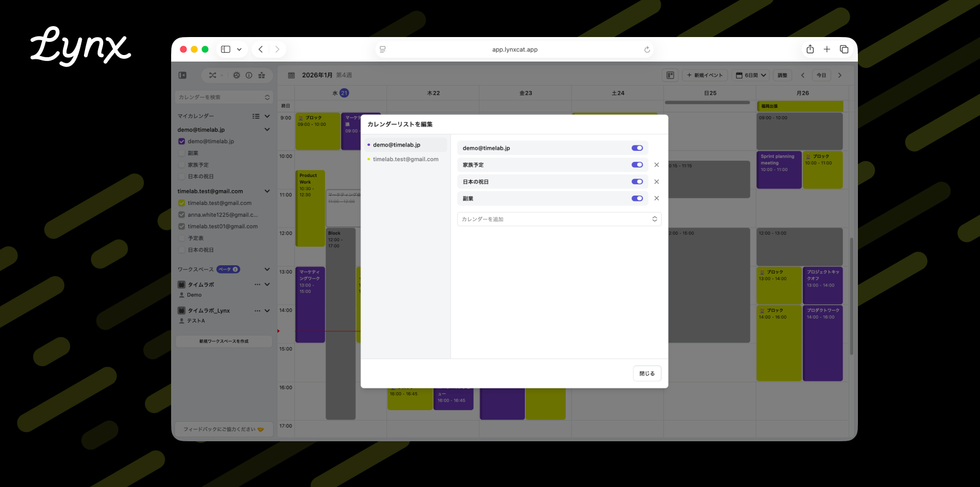Select the Demo member under タイムラボ
The image size is (980, 487).
tap(190, 295)
